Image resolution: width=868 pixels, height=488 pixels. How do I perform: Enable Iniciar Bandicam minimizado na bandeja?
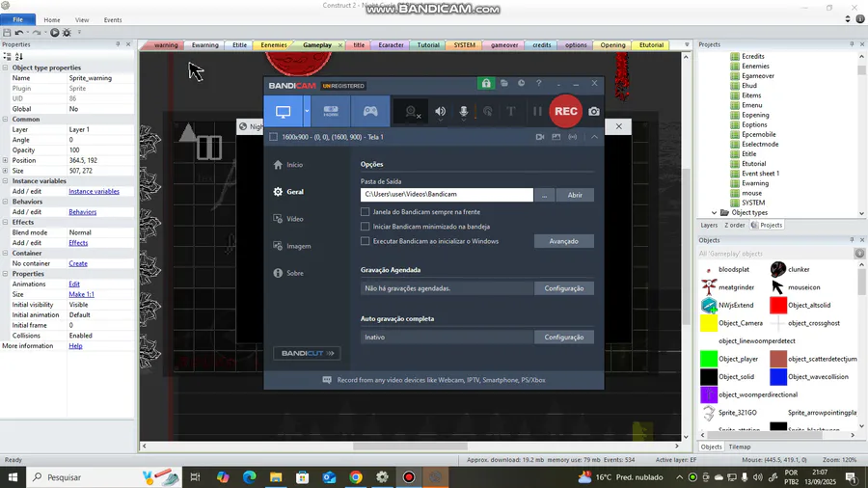(x=365, y=227)
